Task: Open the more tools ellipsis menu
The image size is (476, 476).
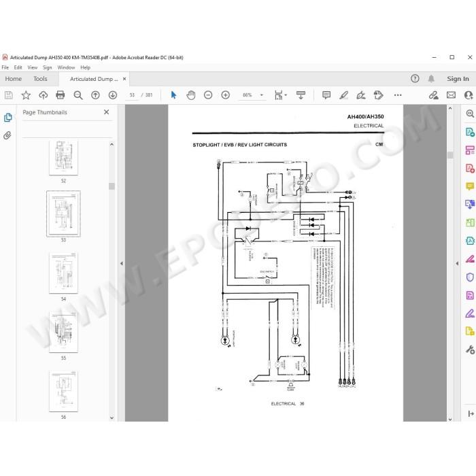Action: click(398, 95)
